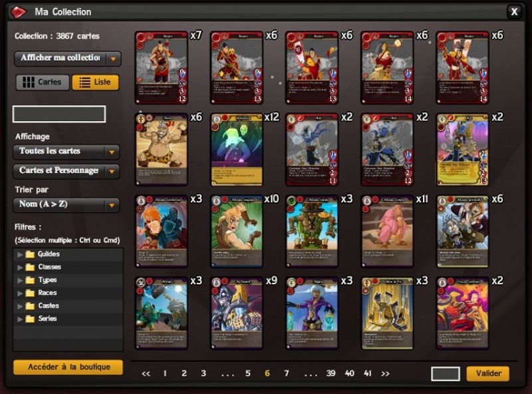This screenshot has height=394, width=532.
Task: Open the Trier par Nom (A > Z) dropdown
Action: [x=66, y=205]
